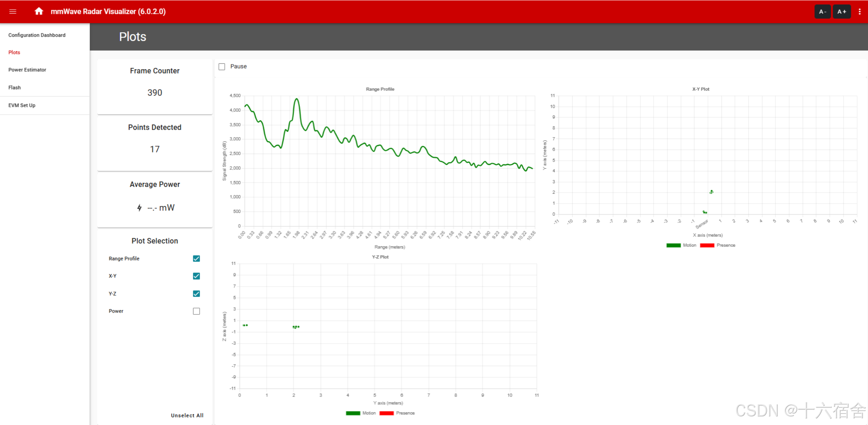Click green Motion legend swatch in X-Y Plot
This screenshot has width=868, height=425.
673,245
